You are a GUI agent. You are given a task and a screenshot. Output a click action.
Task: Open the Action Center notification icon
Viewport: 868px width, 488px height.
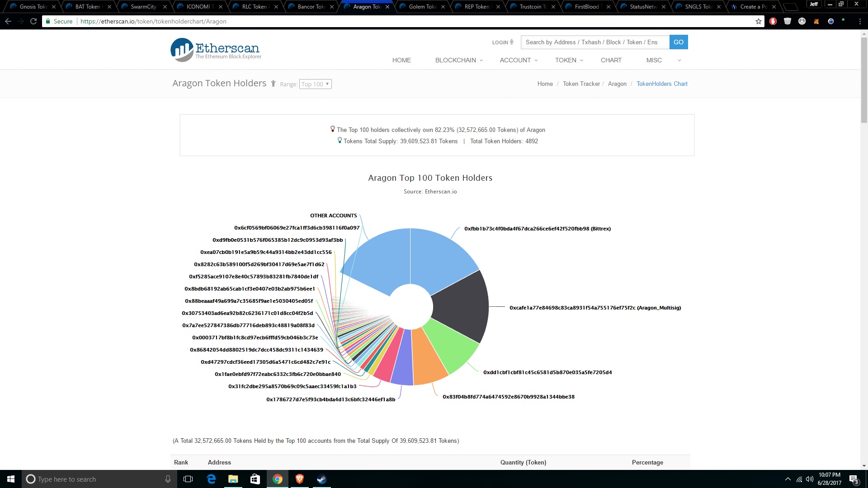pos(854,479)
